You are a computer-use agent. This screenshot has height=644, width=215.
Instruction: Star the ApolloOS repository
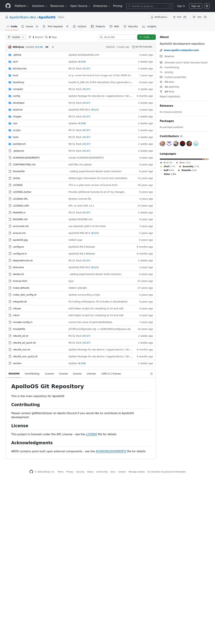pos(200,17)
